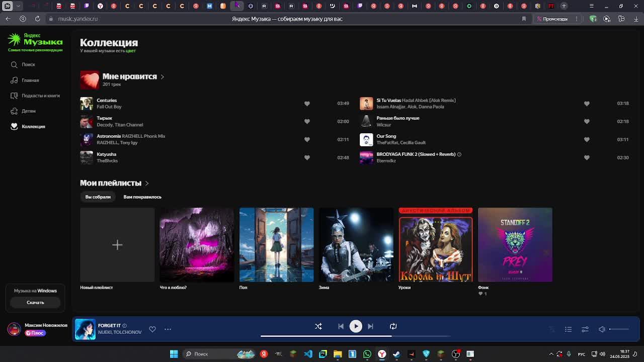Show hidden system tray icons
Screen dimensions: 644x362
551,354
